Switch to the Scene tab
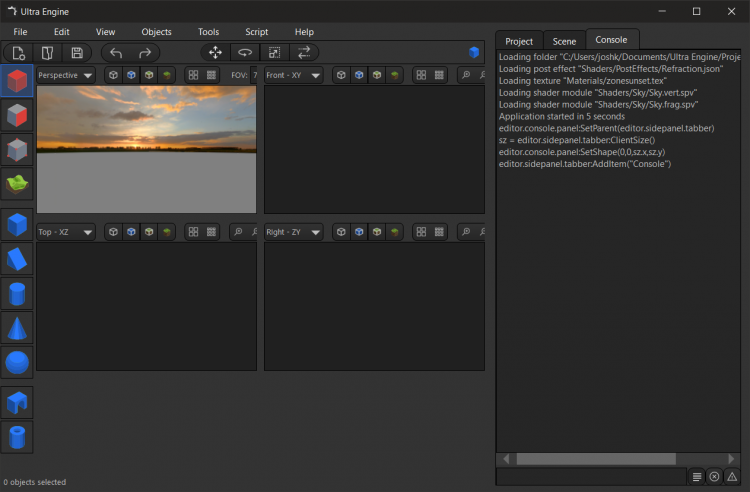Viewport: 750px width, 492px height. tap(564, 41)
